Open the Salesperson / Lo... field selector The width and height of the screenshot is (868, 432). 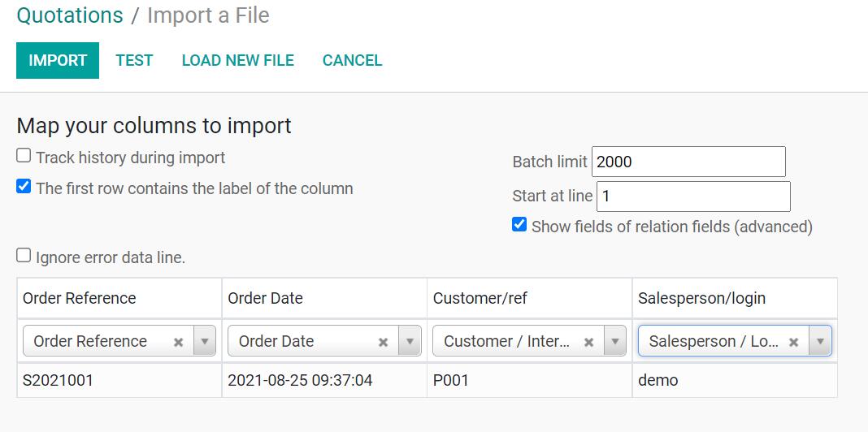coord(735,341)
